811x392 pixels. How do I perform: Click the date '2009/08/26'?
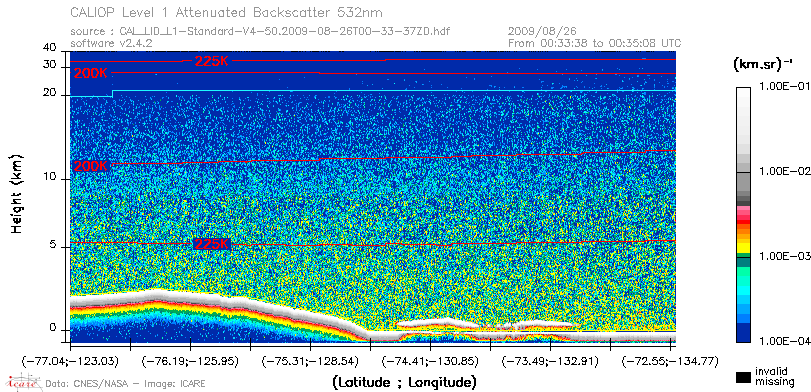543,32
